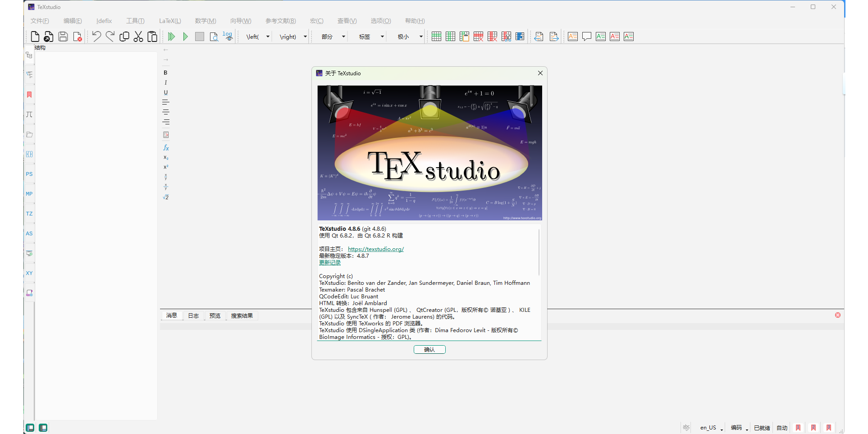Toggle bold formatting in the side toolbar
Image resolution: width=868 pixels, height=434 pixels.
(x=166, y=73)
